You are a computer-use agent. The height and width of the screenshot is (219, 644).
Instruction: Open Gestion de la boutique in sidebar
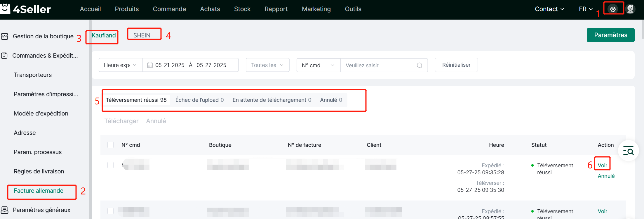pyautogui.click(x=43, y=36)
